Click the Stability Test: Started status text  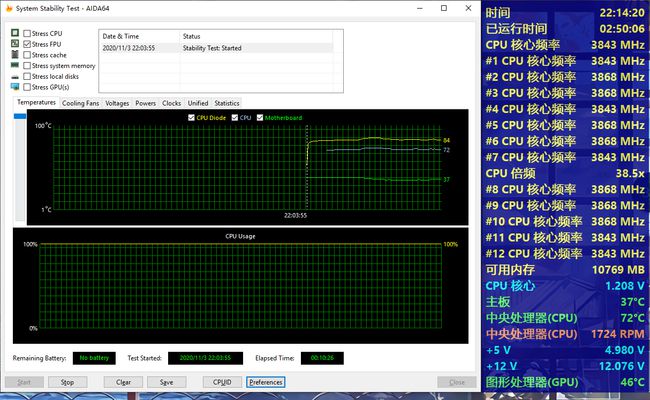[212, 48]
